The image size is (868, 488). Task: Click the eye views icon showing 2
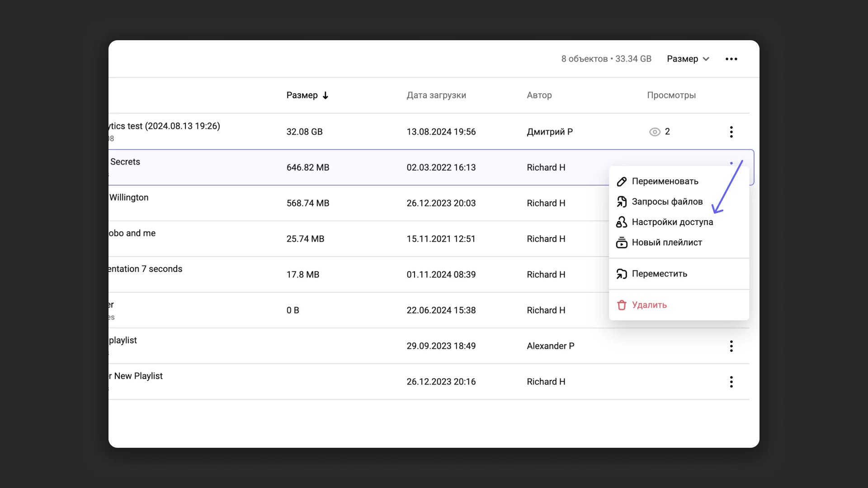pyautogui.click(x=655, y=132)
